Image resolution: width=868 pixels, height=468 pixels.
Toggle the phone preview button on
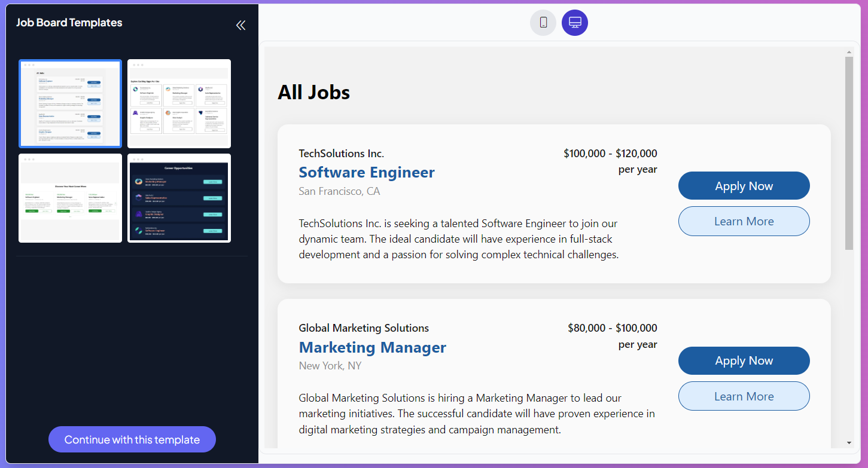pyautogui.click(x=543, y=22)
